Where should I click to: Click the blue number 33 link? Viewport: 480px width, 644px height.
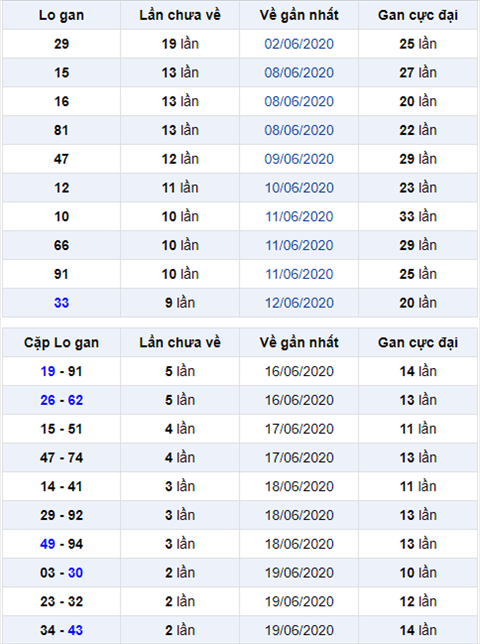(x=61, y=303)
